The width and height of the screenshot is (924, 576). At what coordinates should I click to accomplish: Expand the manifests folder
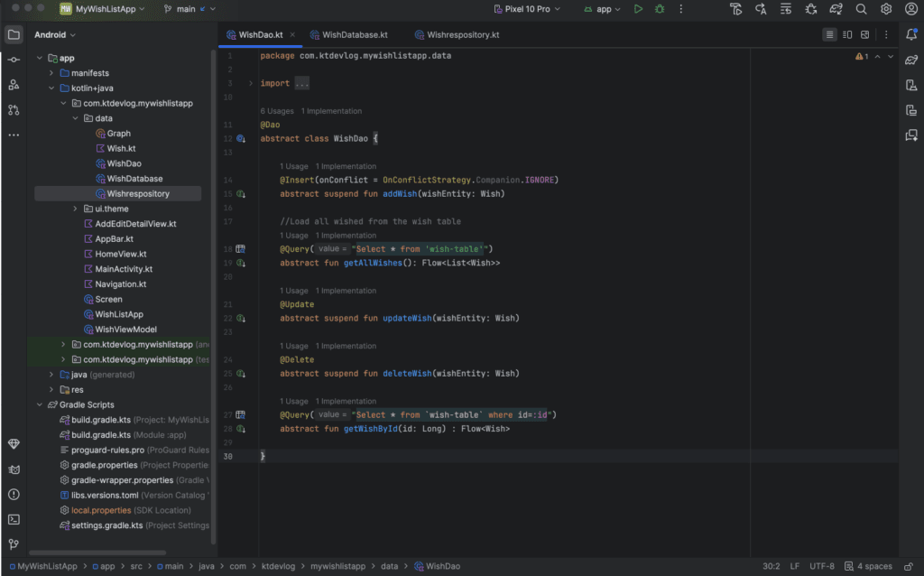click(x=51, y=73)
